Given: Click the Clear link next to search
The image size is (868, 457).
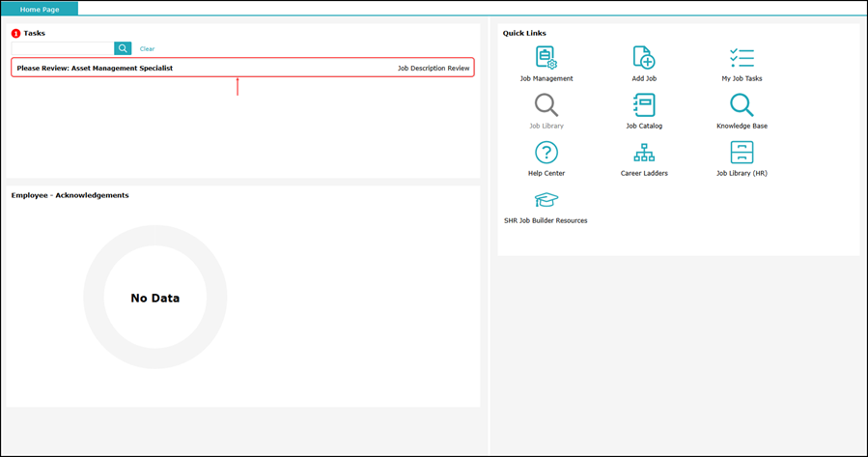Looking at the screenshot, I should [148, 48].
